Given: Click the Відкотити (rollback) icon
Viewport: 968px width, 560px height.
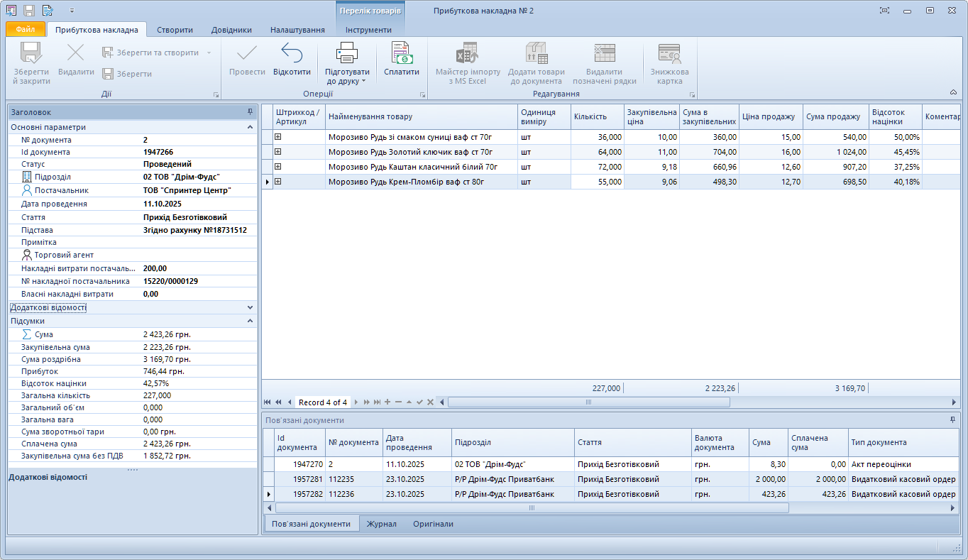Looking at the screenshot, I should [x=292, y=54].
